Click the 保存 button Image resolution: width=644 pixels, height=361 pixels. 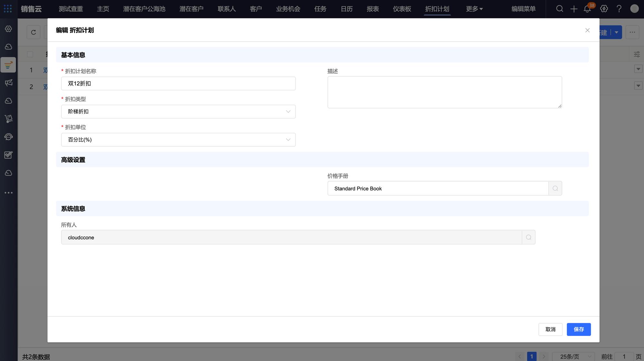pyautogui.click(x=579, y=329)
